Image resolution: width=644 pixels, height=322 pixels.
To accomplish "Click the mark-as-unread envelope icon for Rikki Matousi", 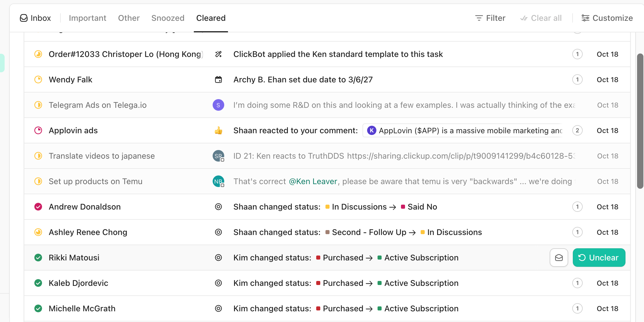I will tap(559, 258).
